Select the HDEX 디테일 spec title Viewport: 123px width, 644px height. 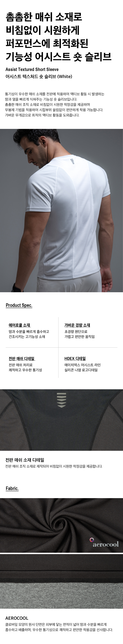coord(75,359)
